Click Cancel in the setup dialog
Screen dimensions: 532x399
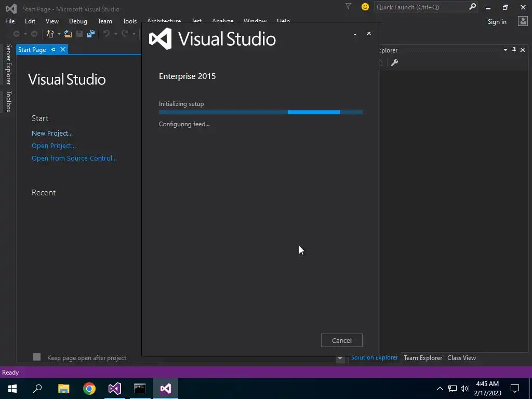342,340
